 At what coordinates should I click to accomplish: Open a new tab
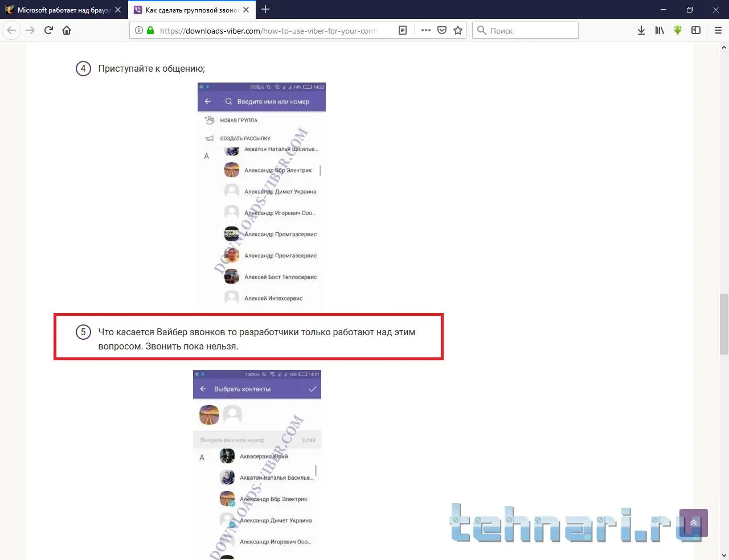[265, 9]
